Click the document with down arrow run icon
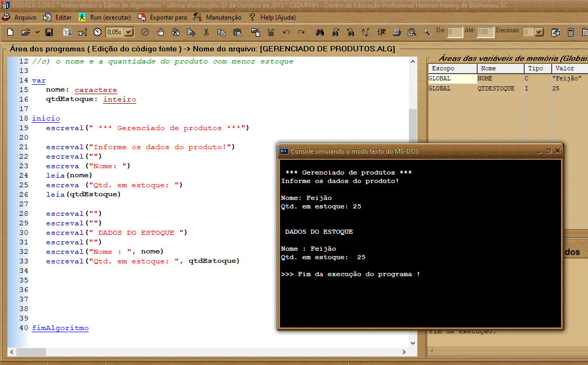The height and width of the screenshot is (365, 588). point(67,32)
